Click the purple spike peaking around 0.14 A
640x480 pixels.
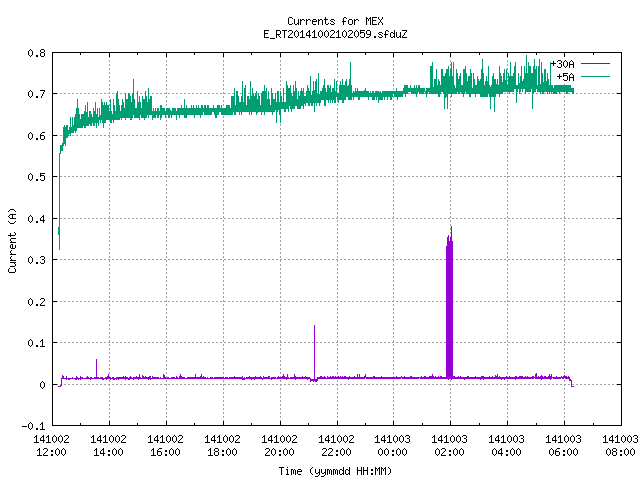pos(314,351)
